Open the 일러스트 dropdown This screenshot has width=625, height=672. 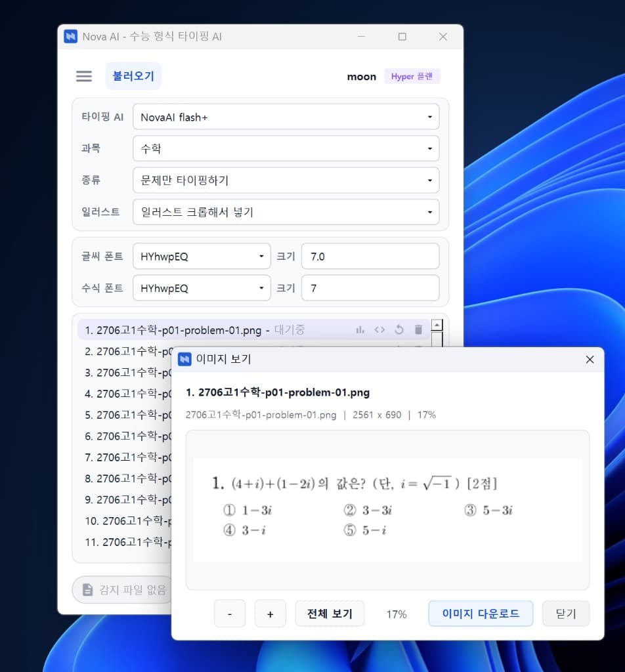[x=286, y=212]
